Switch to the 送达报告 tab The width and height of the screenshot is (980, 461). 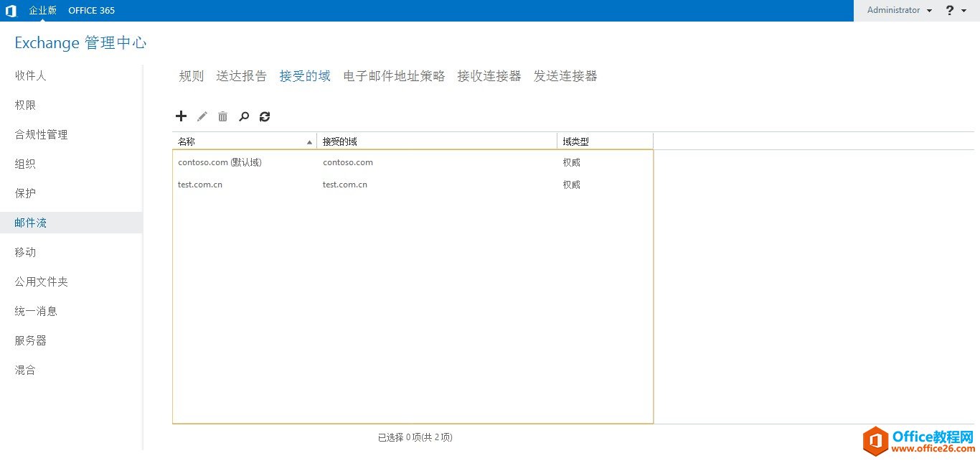(x=241, y=75)
